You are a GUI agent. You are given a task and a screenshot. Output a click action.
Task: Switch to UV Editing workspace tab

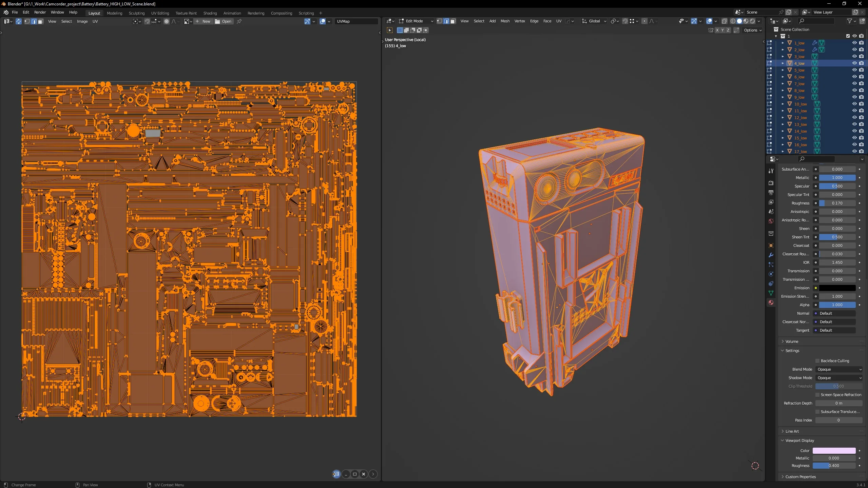tap(160, 13)
